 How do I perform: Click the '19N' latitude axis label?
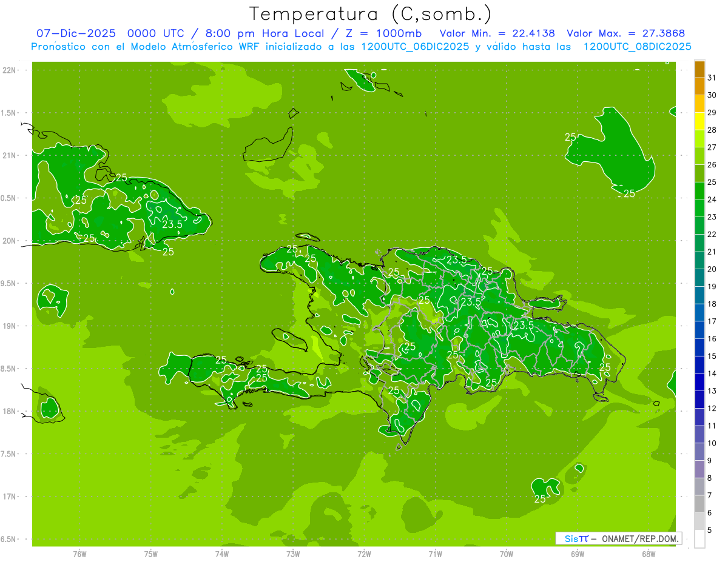coord(8,326)
